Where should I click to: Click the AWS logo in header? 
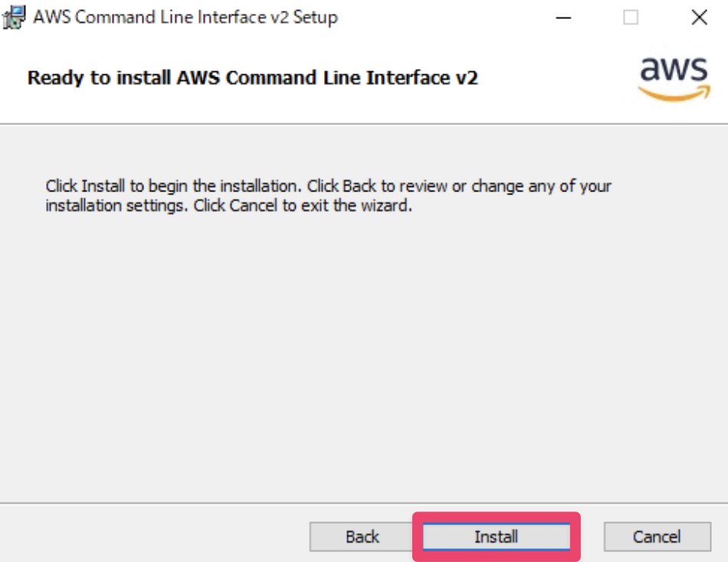[x=674, y=71]
